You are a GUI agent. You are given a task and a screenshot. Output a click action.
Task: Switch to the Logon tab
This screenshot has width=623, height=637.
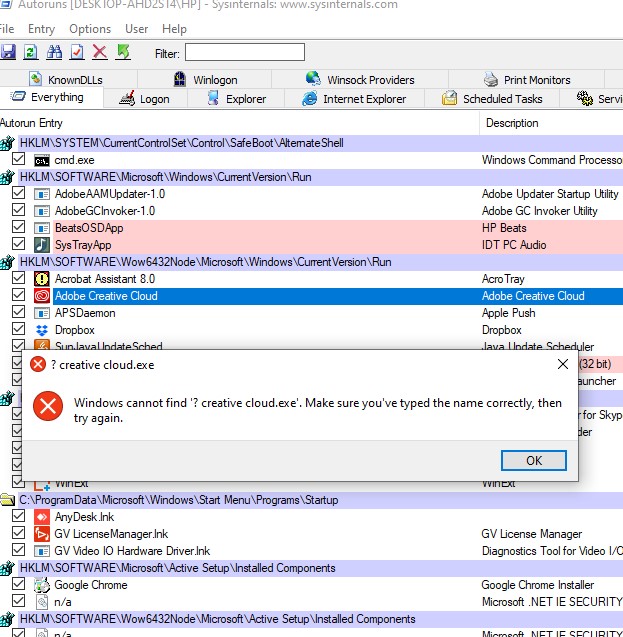pos(145,99)
